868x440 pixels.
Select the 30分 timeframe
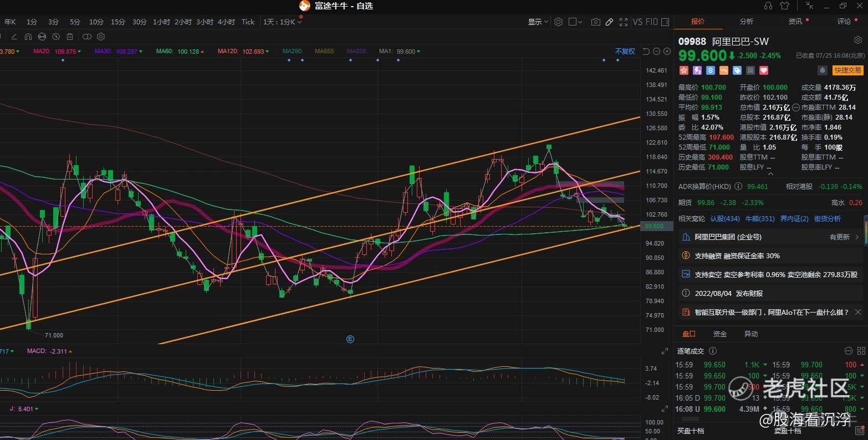coord(140,22)
